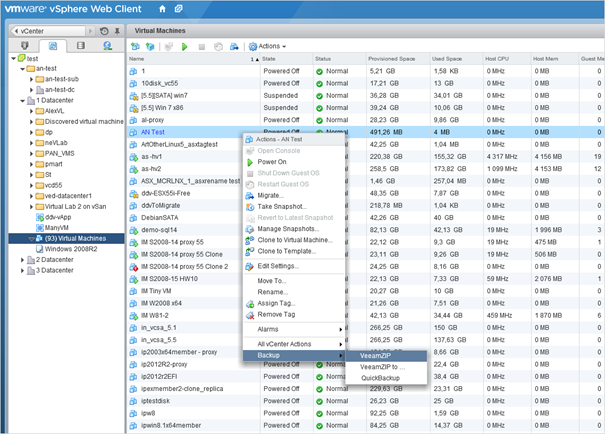Open the Storage navigator tab icon
This screenshot has width=605, height=434.
coord(81,46)
